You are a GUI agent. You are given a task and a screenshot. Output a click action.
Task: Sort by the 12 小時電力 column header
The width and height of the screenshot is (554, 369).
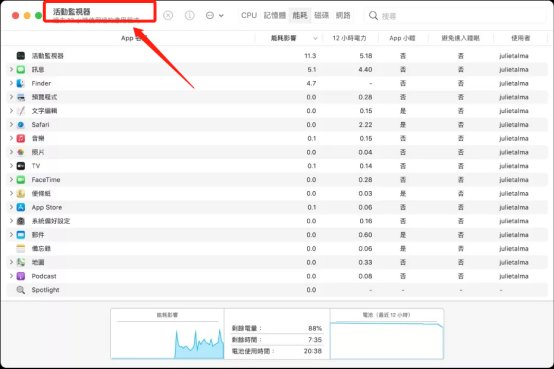[x=349, y=38]
